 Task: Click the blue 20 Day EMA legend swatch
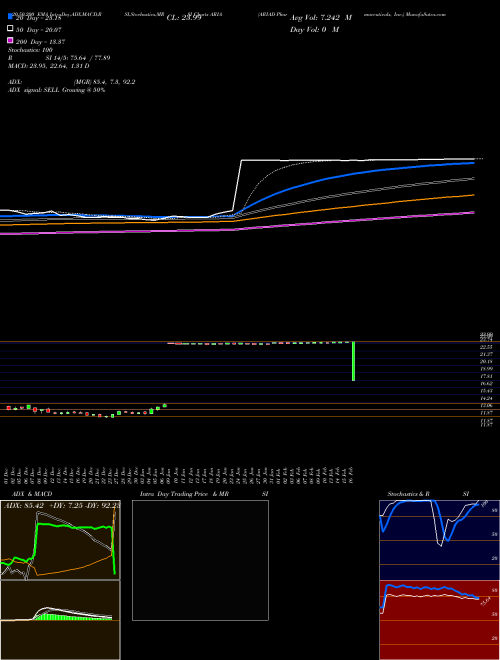coord(10,17)
